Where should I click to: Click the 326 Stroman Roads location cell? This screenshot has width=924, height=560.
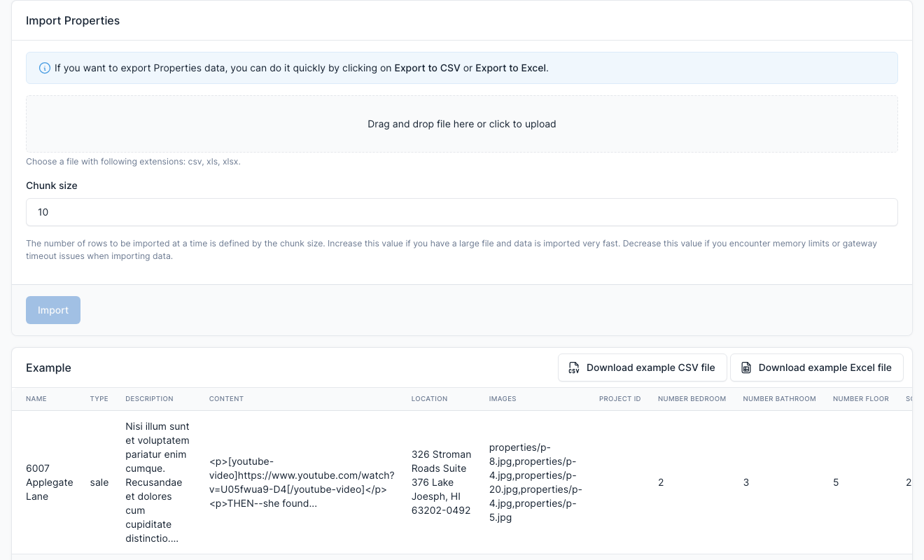point(442,482)
